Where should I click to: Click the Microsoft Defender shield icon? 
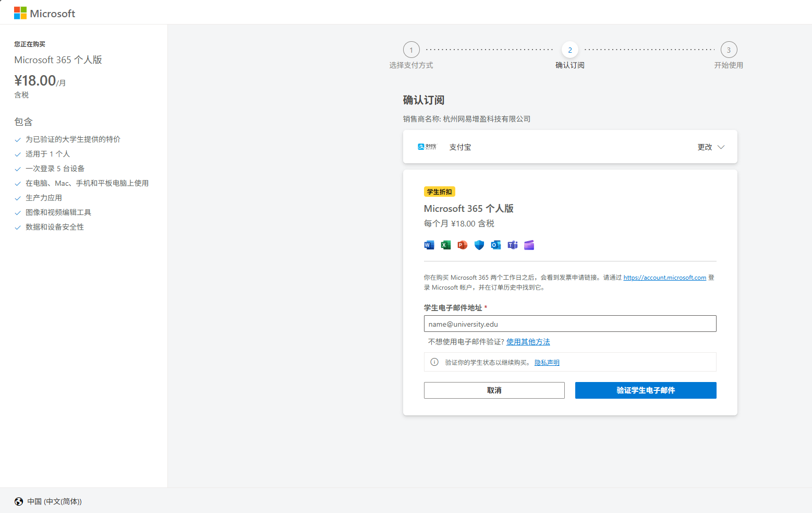coord(479,245)
